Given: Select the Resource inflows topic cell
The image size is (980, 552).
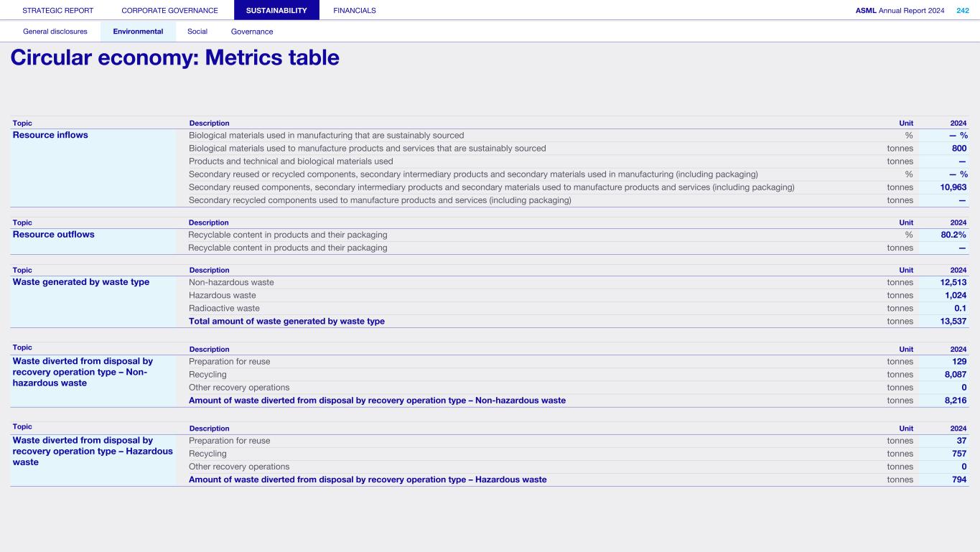Looking at the screenshot, I should pos(50,136).
